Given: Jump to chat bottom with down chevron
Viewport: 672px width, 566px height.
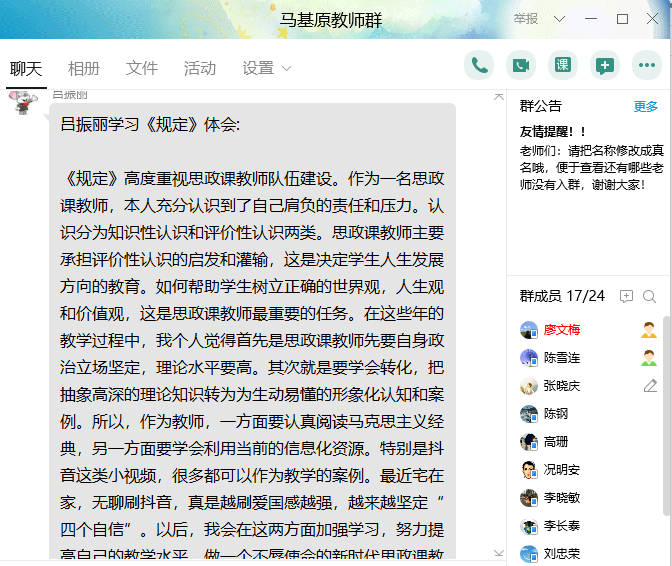Looking at the screenshot, I should pyautogui.click(x=499, y=553).
